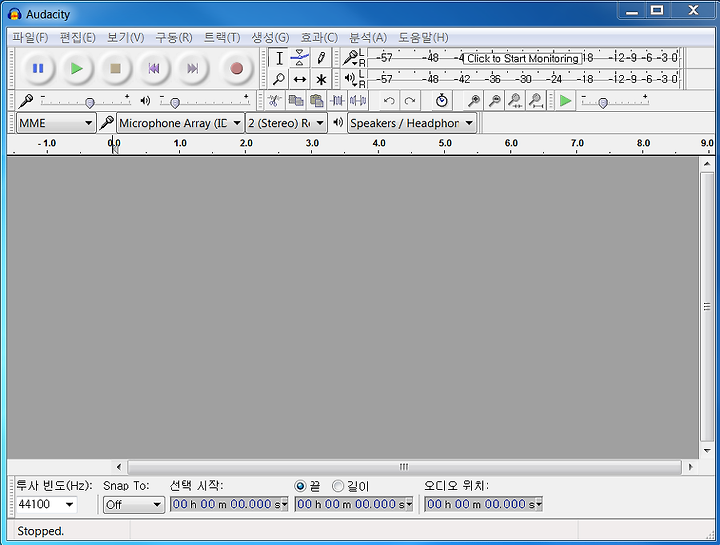Start playback with the large green Play button
The width and height of the screenshot is (720, 545).
[77, 68]
